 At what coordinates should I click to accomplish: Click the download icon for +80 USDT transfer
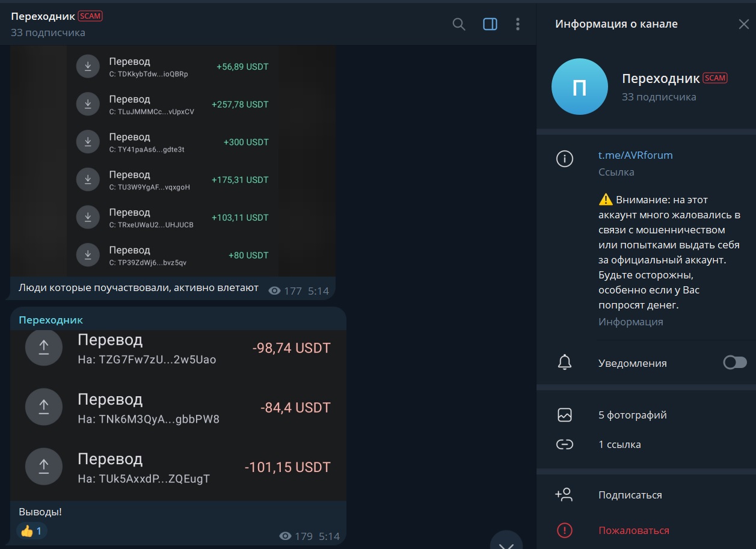coord(88,255)
